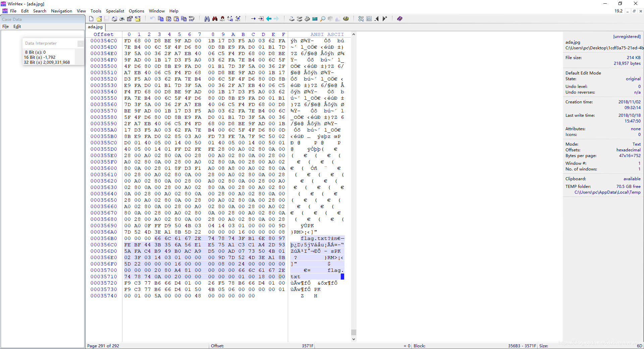Click the Replace Text A-to-B icon
This screenshot has width=644, height=349.
(x=230, y=19)
